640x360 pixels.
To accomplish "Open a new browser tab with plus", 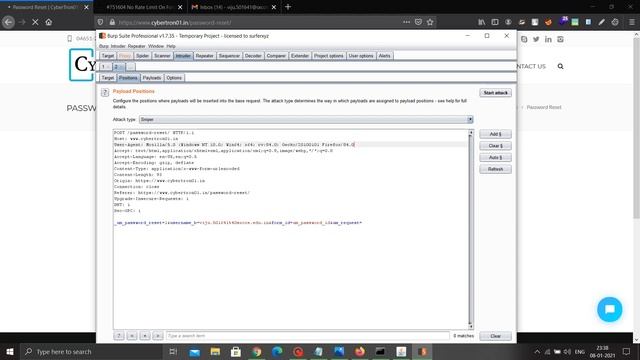I will pos(288,7).
